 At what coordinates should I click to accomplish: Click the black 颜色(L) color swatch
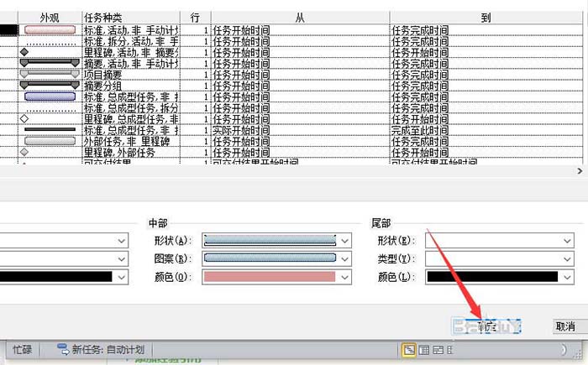click(x=492, y=277)
